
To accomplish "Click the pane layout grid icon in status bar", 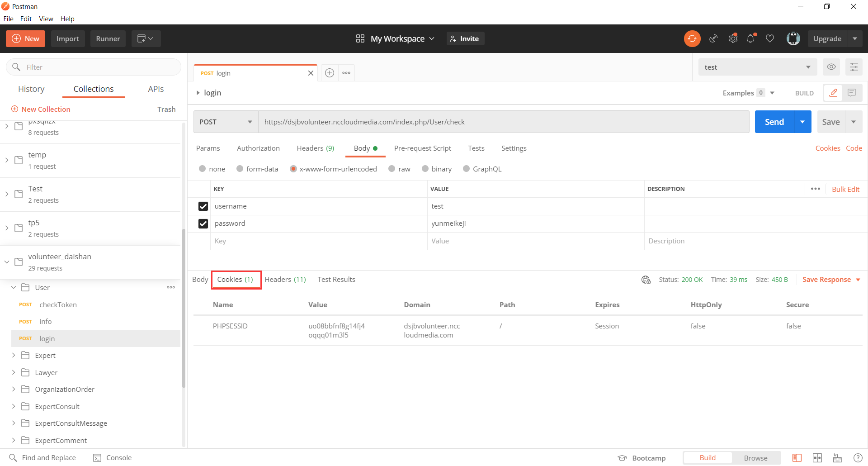I will pyautogui.click(x=817, y=458).
